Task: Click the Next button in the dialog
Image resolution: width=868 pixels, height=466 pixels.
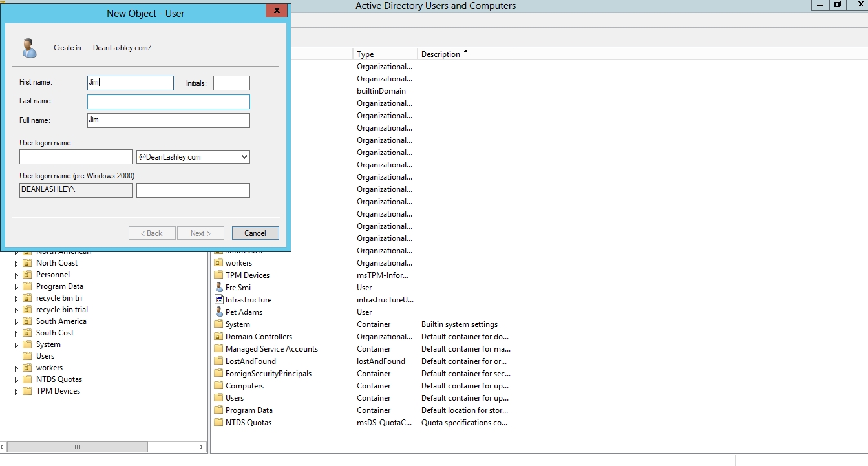Action: coord(200,233)
